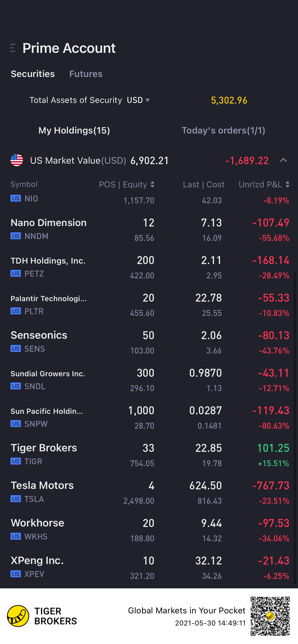Open the account switcher menu icon

pyautogui.click(x=13, y=48)
